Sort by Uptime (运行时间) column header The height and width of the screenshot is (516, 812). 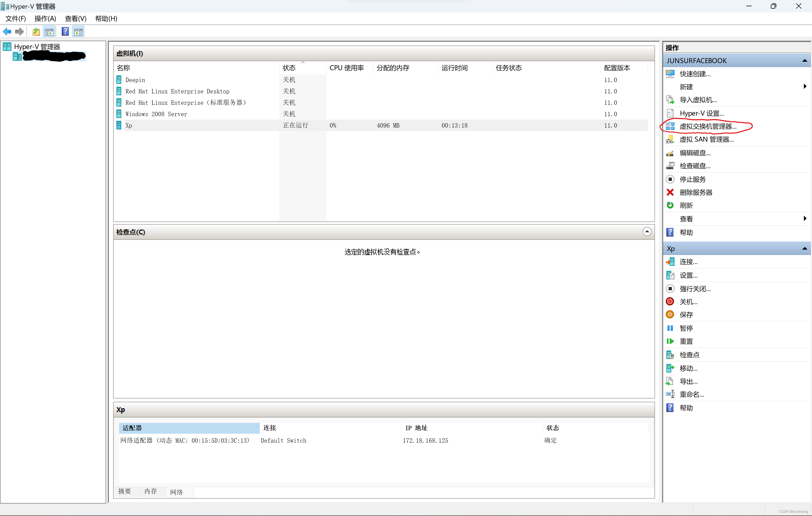coord(465,68)
